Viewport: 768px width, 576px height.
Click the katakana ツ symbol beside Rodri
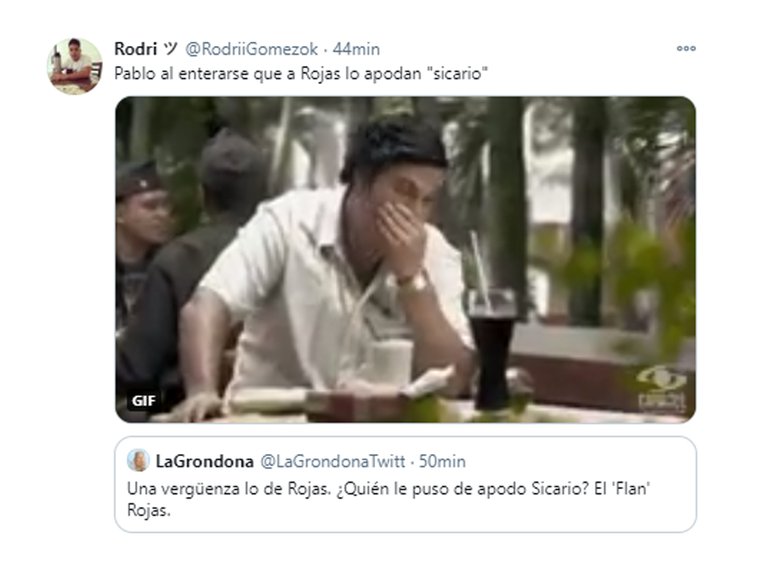point(170,48)
